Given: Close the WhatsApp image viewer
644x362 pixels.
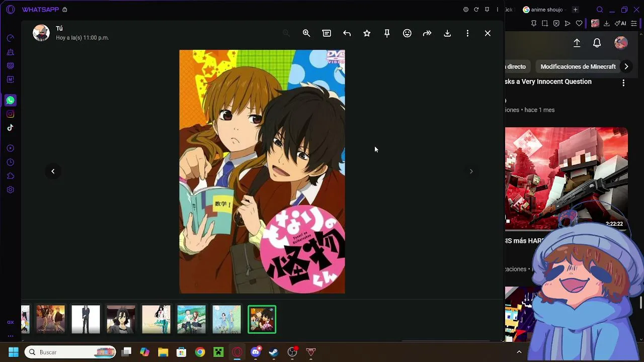Looking at the screenshot, I should pyautogui.click(x=488, y=33).
